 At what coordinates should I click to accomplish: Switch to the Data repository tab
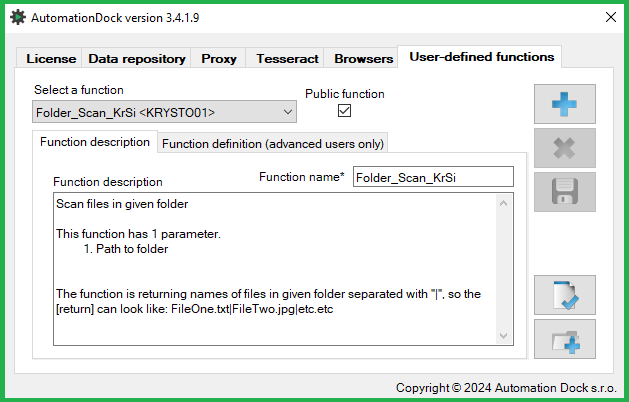[137, 59]
